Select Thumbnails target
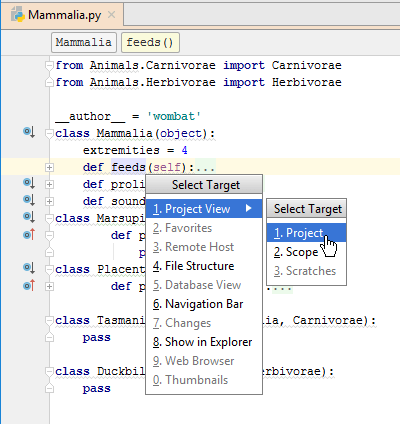The width and height of the screenshot is (400, 424). click(x=204, y=380)
